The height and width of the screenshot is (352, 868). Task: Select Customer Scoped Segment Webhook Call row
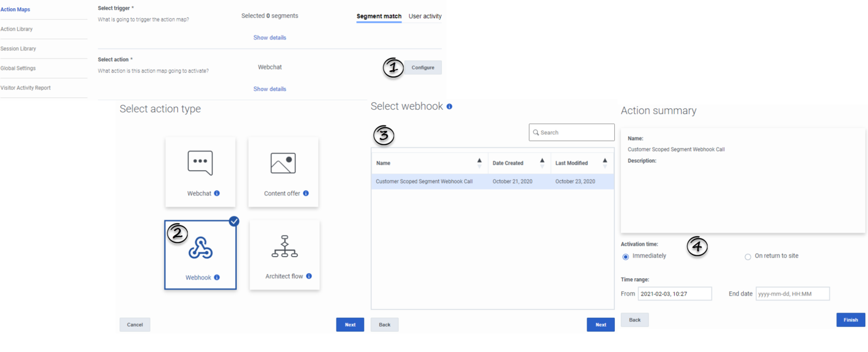pyautogui.click(x=493, y=181)
